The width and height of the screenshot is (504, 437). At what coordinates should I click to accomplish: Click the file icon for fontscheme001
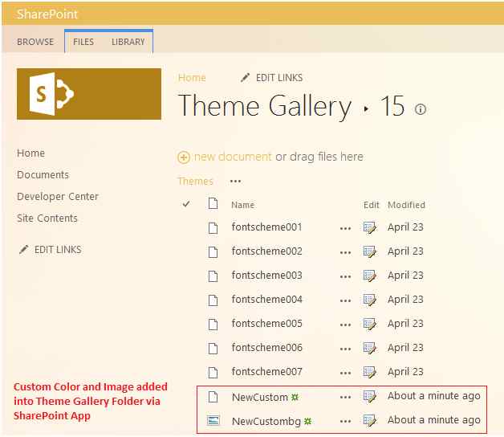pyautogui.click(x=213, y=228)
